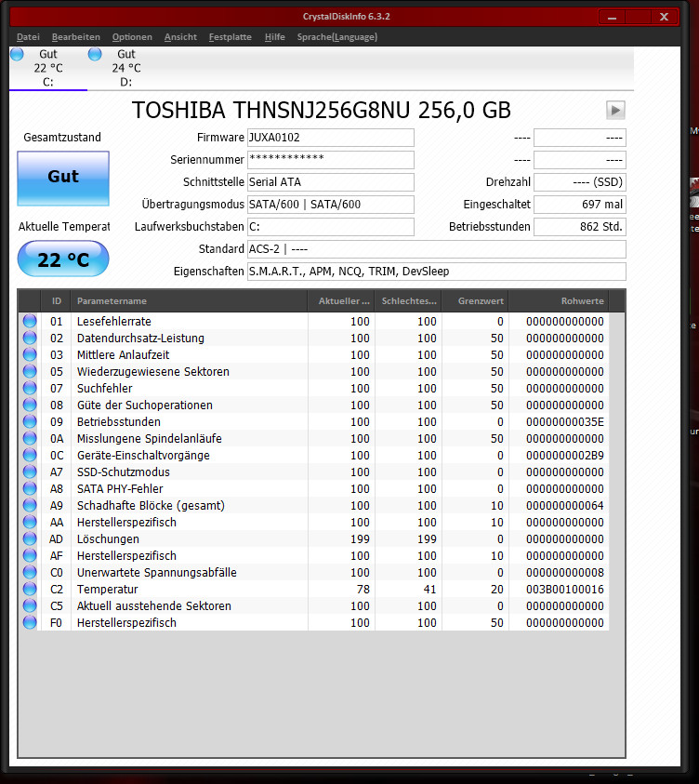Open the Ansicht menu
Image resolution: width=699 pixels, height=784 pixels.
[180, 37]
